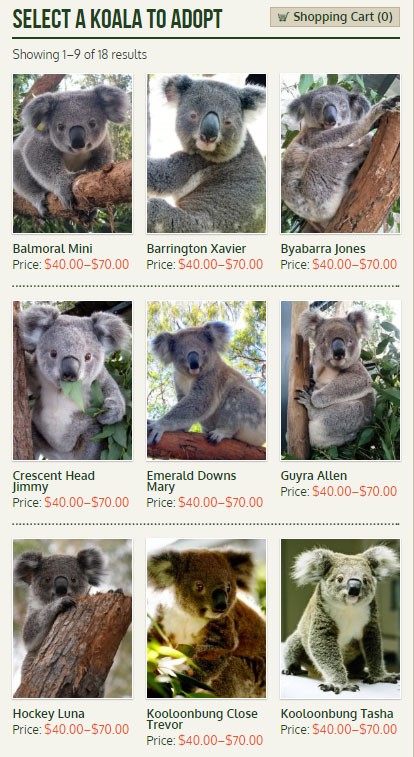The image size is (414, 757).
Task: Click Hockey Luna koala image
Action: point(72,618)
